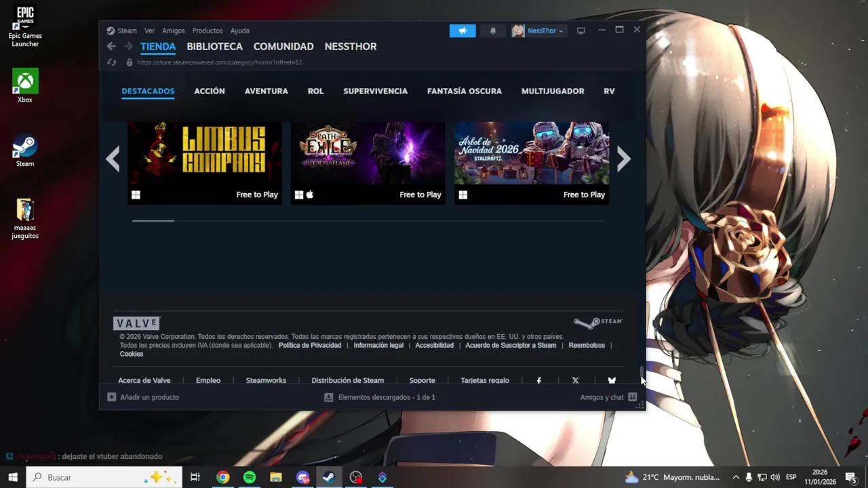Open the Steam menu
Screen dimensions: 868x488
point(127,30)
